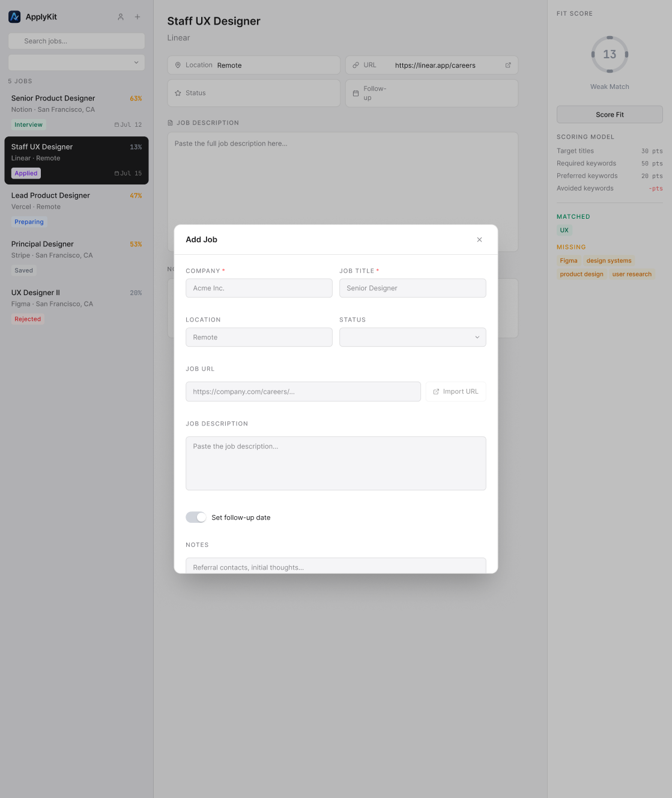Viewport: 672px width, 798px height.
Task: Click the Import URL button
Action: pos(456,392)
